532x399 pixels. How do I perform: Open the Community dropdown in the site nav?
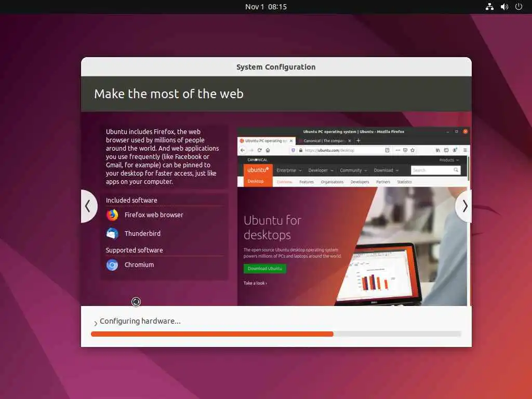click(x=353, y=170)
